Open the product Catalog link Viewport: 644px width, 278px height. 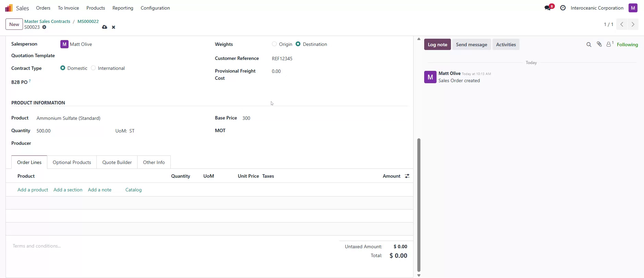[133, 190]
